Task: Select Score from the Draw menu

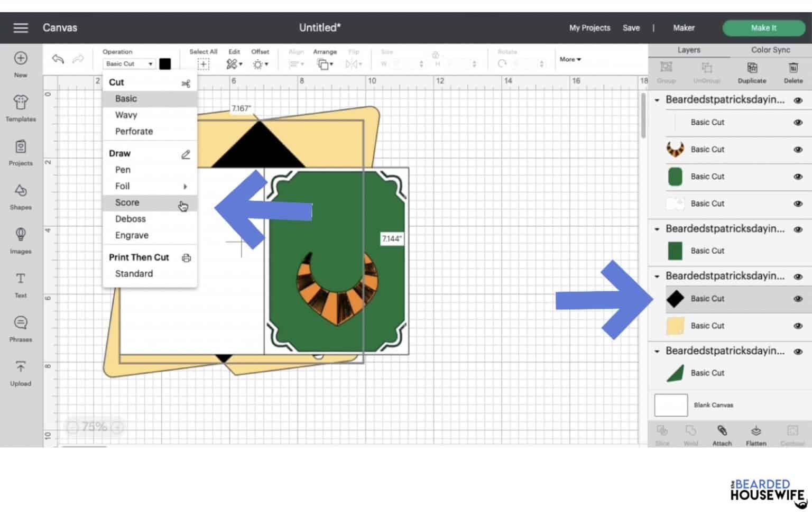Action: pyautogui.click(x=127, y=202)
